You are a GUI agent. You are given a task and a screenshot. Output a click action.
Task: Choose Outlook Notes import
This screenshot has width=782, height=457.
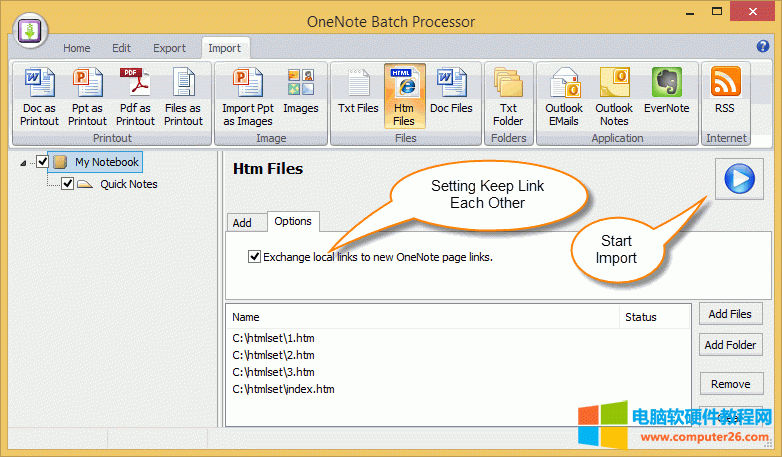pyautogui.click(x=614, y=97)
